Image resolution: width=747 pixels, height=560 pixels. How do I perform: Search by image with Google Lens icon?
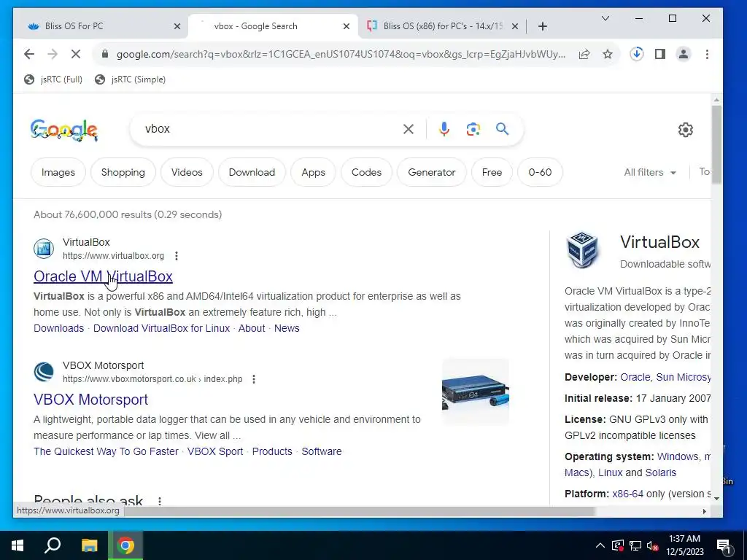click(473, 129)
